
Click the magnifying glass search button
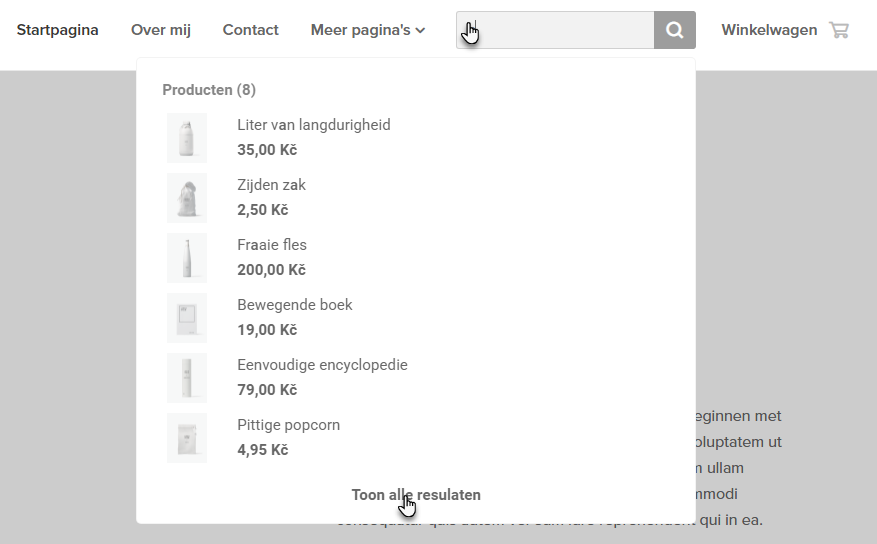point(675,30)
